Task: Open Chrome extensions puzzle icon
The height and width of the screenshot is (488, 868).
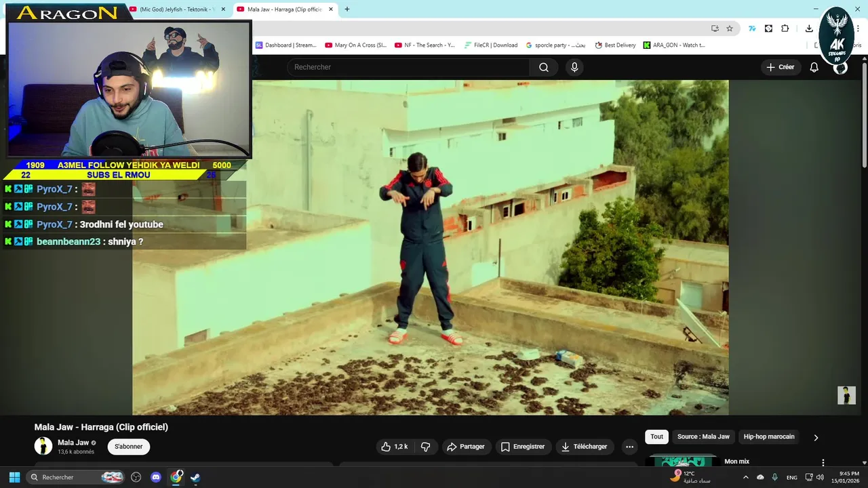Action: pos(785,28)
